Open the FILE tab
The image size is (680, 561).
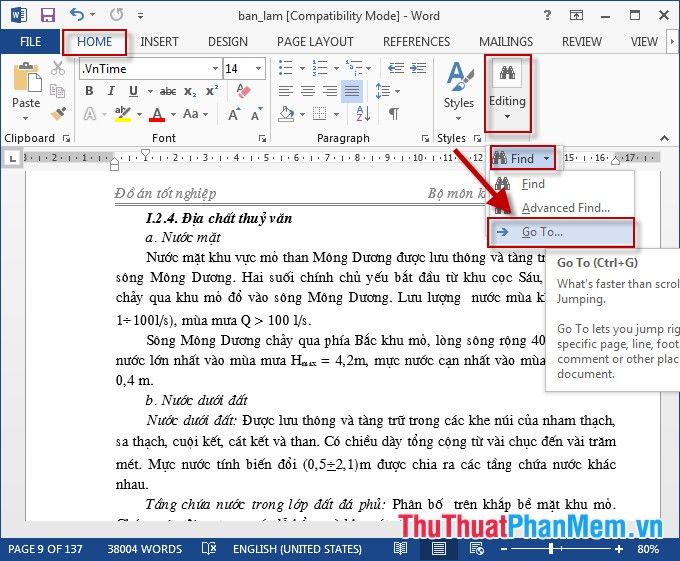[x=30, y=42]
